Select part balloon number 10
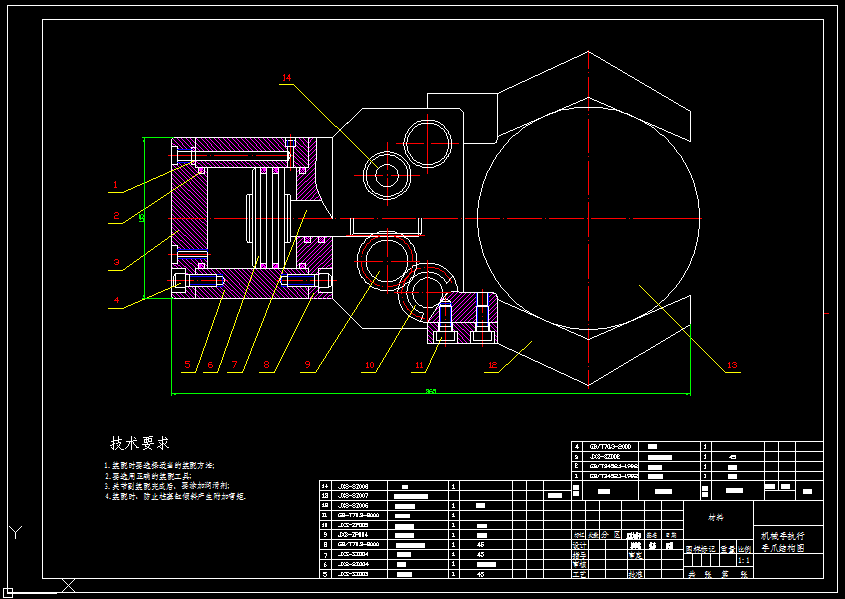This screenshot has width=845, height=599. [x=370, y=365]
